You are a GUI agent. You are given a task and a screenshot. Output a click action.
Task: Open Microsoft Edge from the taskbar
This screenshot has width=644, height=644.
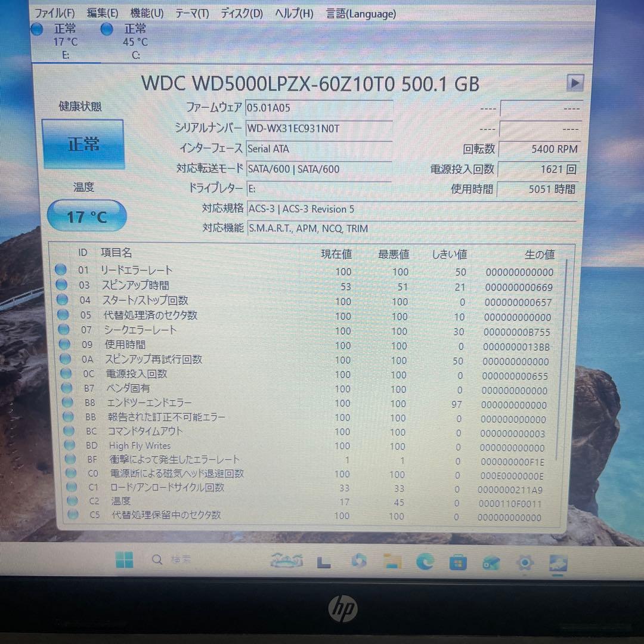click(425, 561)
